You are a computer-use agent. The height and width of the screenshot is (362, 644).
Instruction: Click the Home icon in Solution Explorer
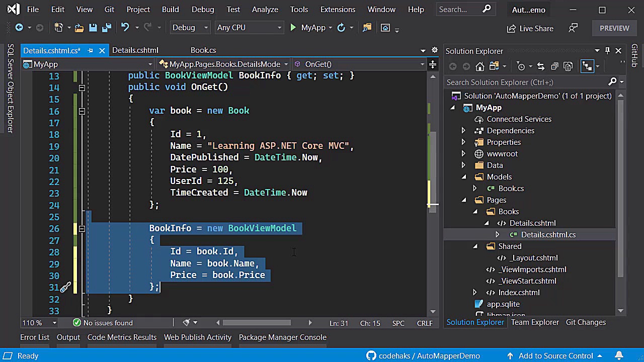[479, 66]
